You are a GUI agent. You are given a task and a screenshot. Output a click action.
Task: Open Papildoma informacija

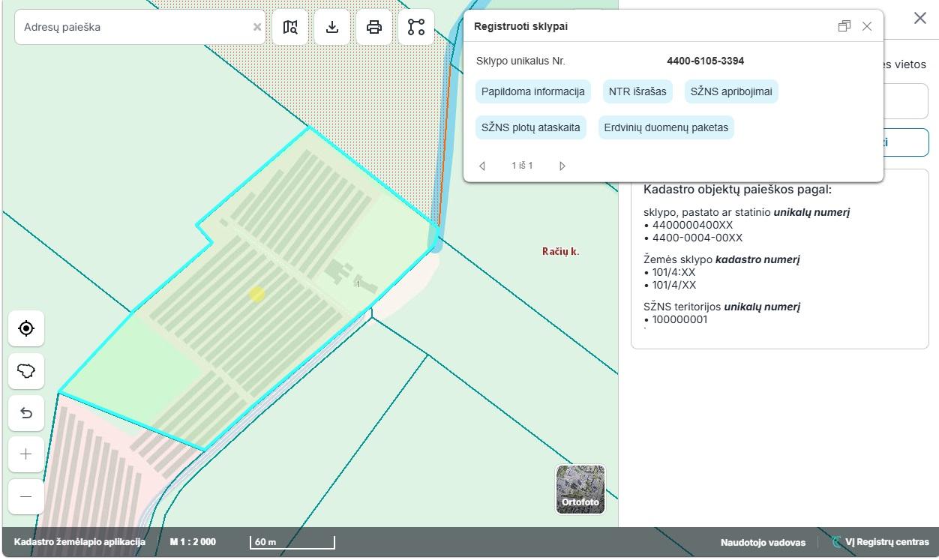click(533, 91)
